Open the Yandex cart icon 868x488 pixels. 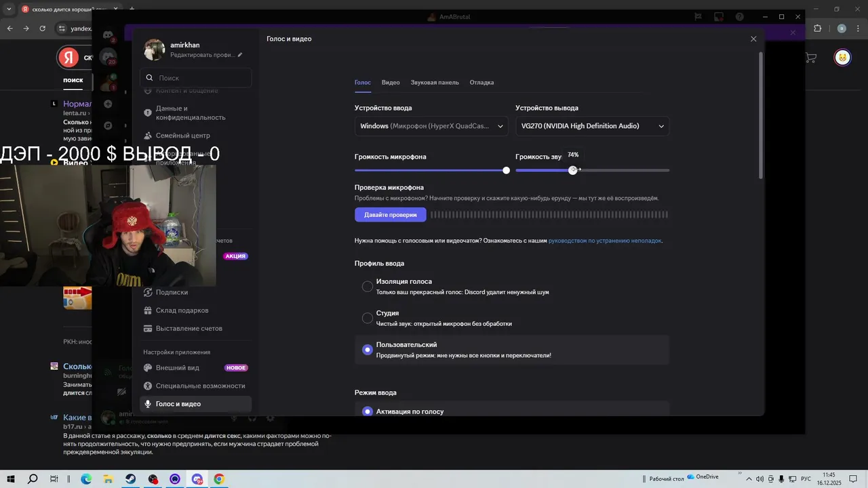tap(810, 58)
